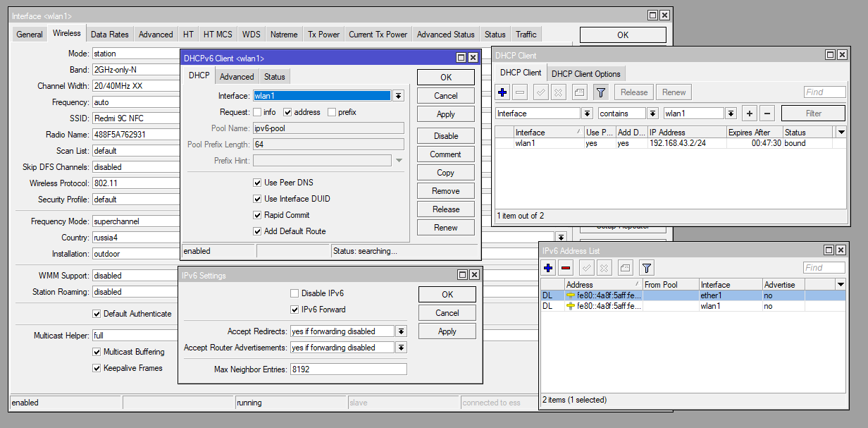
Task: Open Advanced Status tab in Interface window
Action: 446,35
